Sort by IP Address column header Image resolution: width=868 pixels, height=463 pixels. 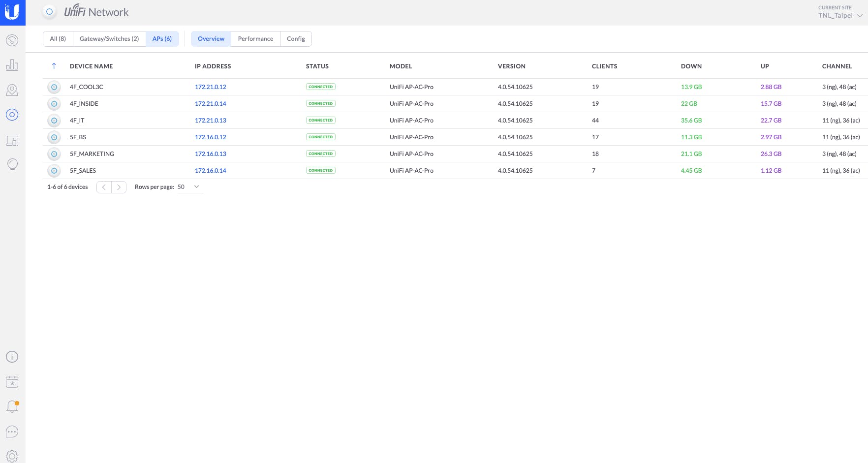pyautogui.click(x=213, y=66)
